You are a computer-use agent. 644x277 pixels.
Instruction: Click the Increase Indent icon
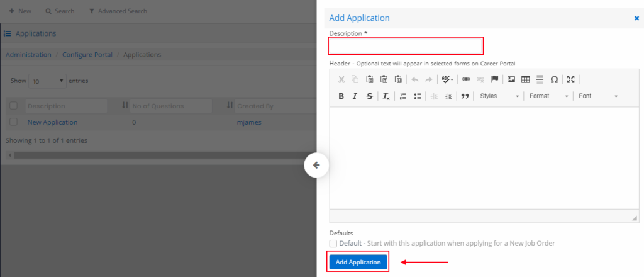[448, 96]
